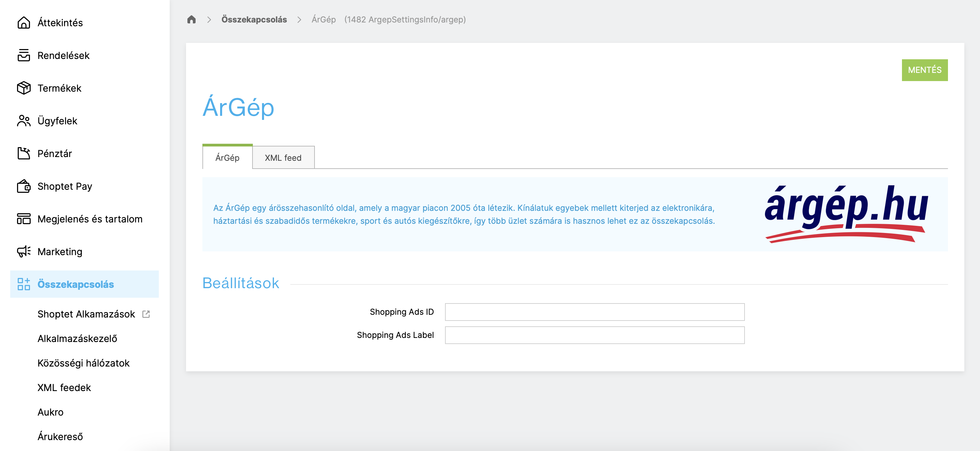980x451 pixels.
Task: Open Alkalmazáskezelő submenu item
Action: click(x=77, y=339)
